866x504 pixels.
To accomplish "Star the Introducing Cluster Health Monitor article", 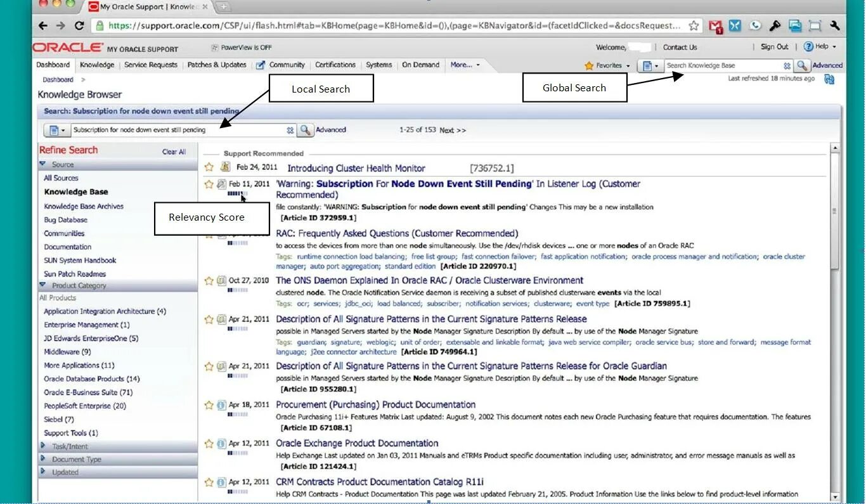I will tap(209, 167).
